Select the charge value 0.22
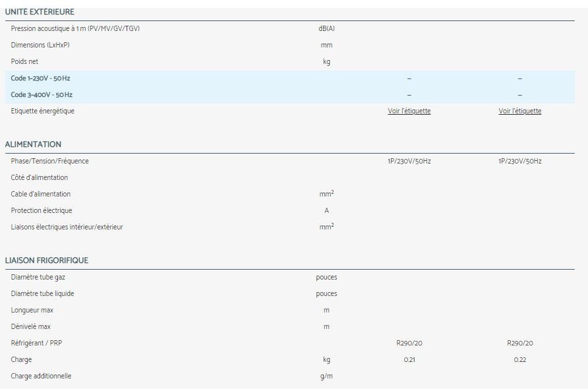The image size is (588, 389). 519,360
